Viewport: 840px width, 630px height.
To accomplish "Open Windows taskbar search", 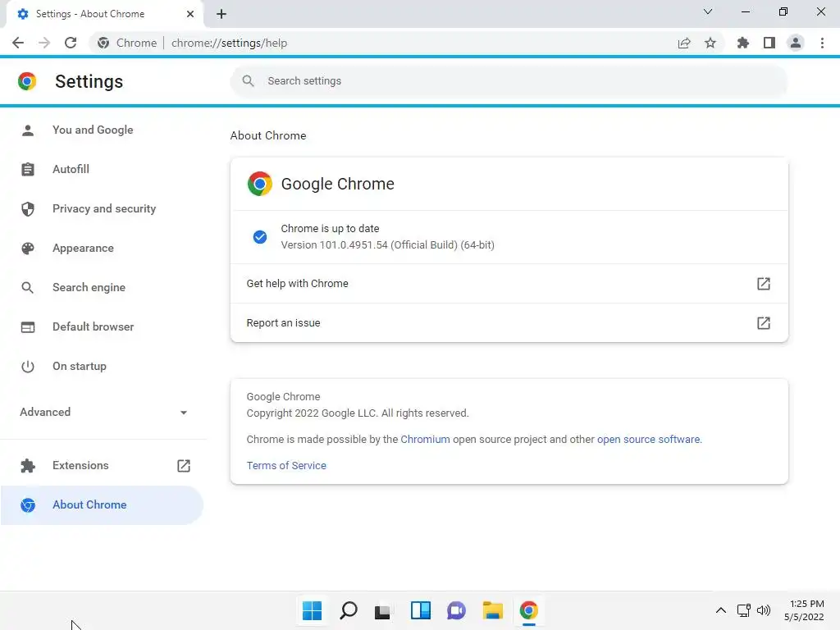I will click(x=348, y=610).
